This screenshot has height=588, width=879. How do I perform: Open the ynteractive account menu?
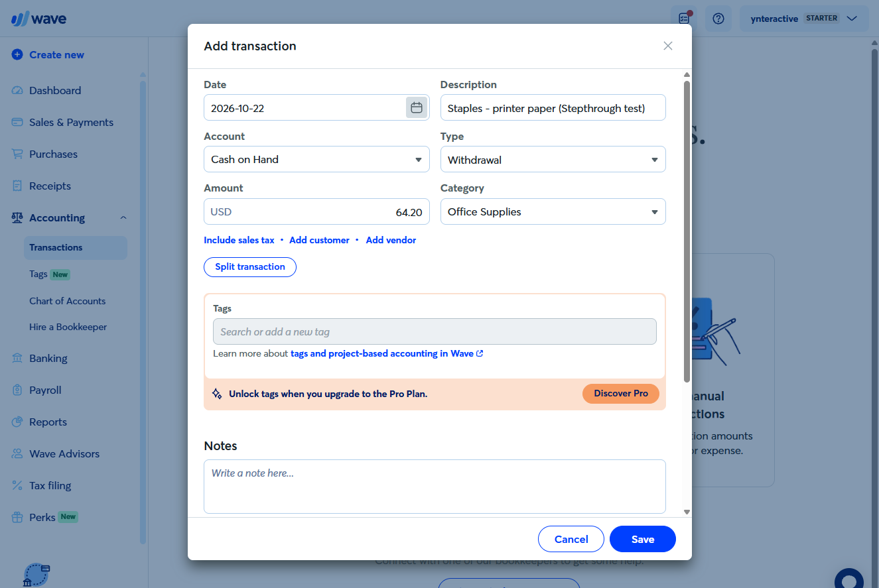tap(804, 19)
